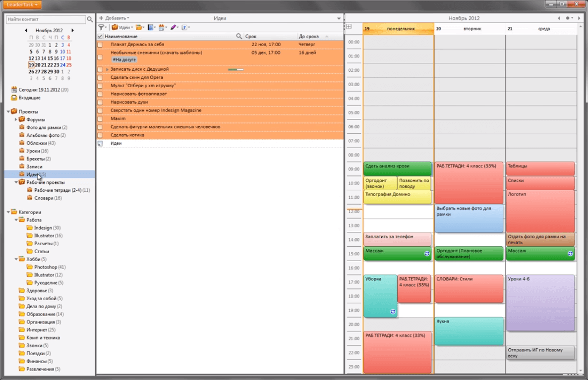Click the search icon in Наименование column header
The image size is (588, 380).
[x=239, y=37]
